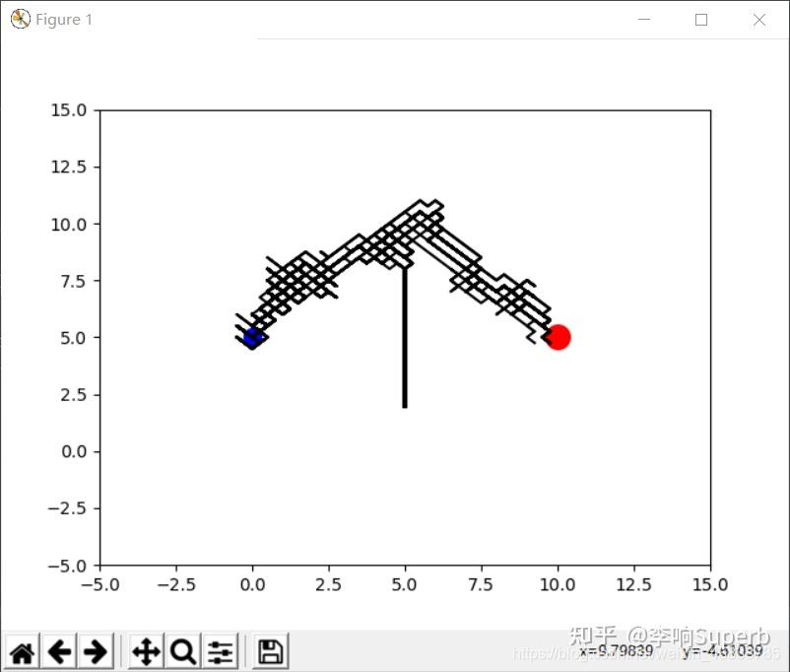Viewport: 790px width, 672px height.
Task: Expand subplot configuration via the adjustment icon
Action: point(219,651)
